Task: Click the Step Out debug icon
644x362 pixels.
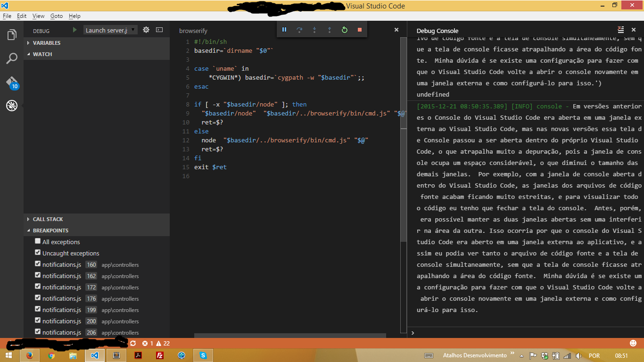Action: coord(330,30)
